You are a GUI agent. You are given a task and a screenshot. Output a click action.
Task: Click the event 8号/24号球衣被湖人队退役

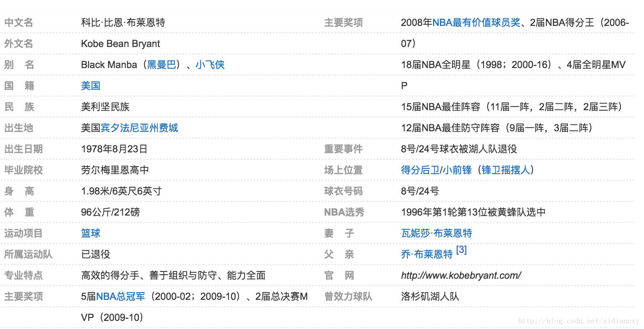[x=459, y=149]
